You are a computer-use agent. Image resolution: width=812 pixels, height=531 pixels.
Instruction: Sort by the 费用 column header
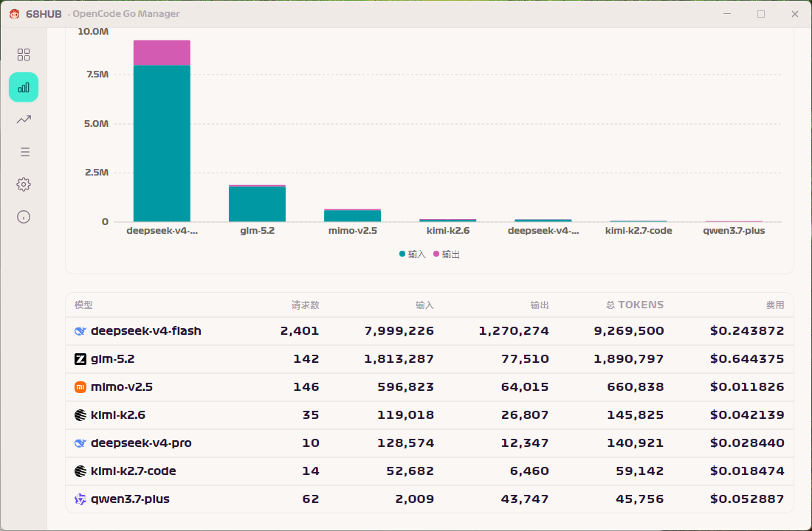click(x=775, y=305)
